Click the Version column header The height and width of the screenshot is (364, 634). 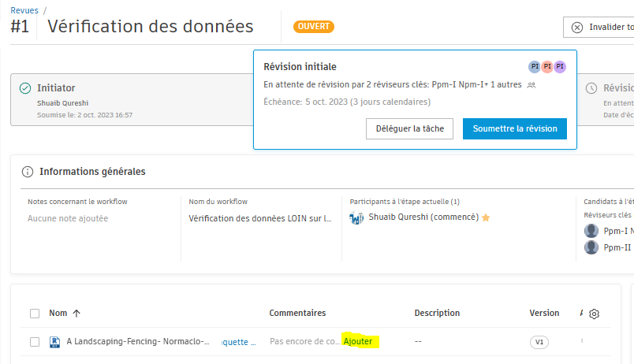[544, 313]
